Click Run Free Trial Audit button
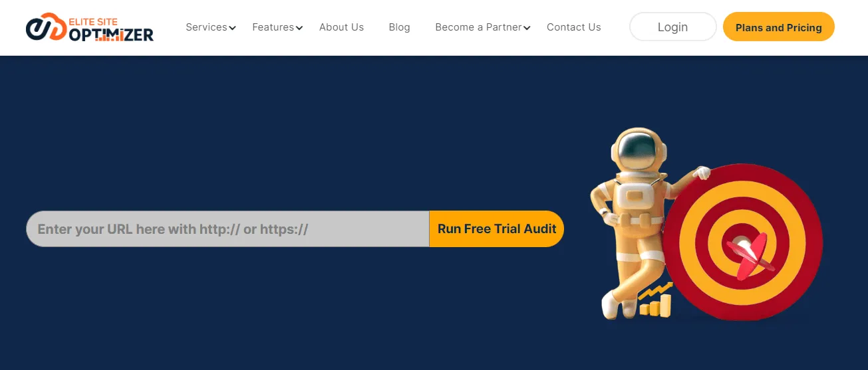 point(497,229)
